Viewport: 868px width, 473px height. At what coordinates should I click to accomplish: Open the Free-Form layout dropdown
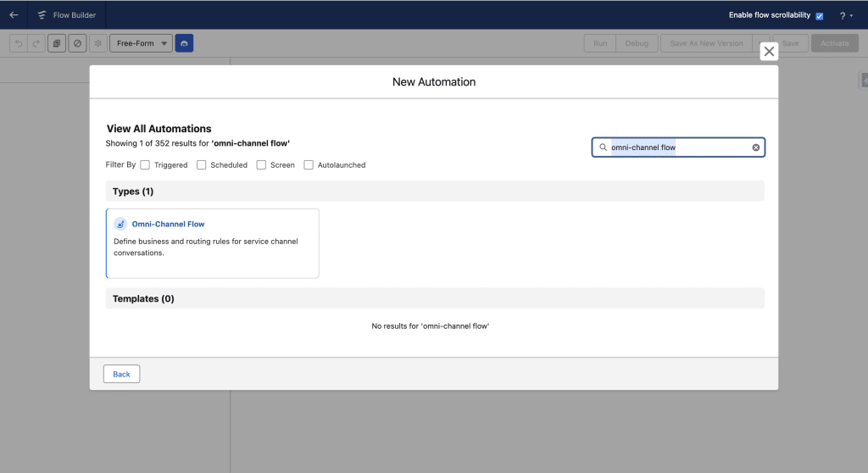coord(141,43)
